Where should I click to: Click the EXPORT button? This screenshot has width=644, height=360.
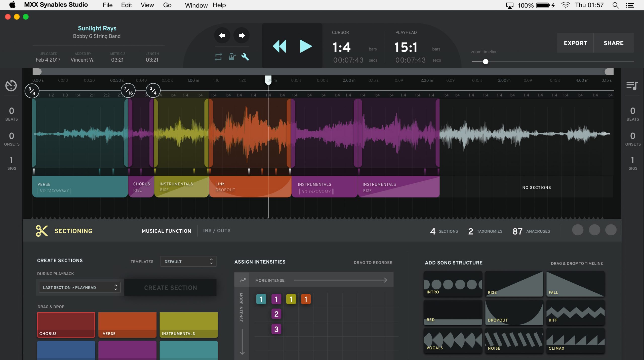(x=575, y=43)
